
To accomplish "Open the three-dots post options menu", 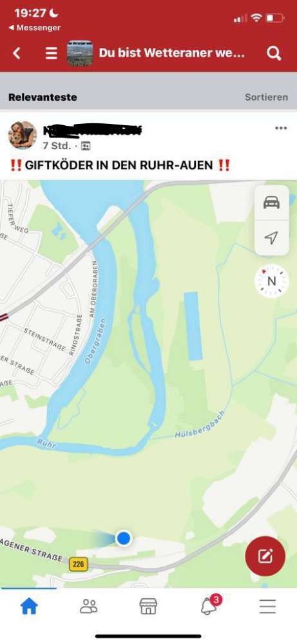I will [281, 128].
